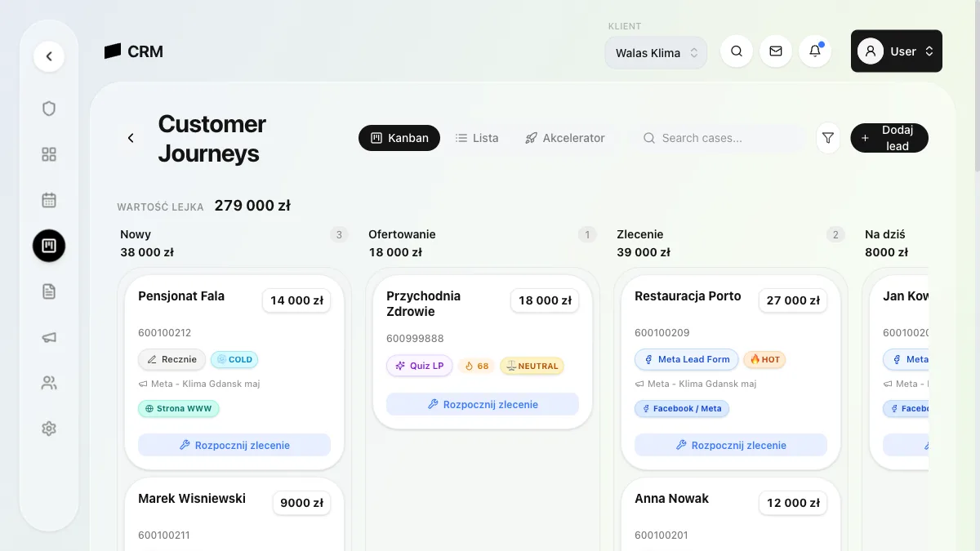Click the NEUTRAL badge

532,366
